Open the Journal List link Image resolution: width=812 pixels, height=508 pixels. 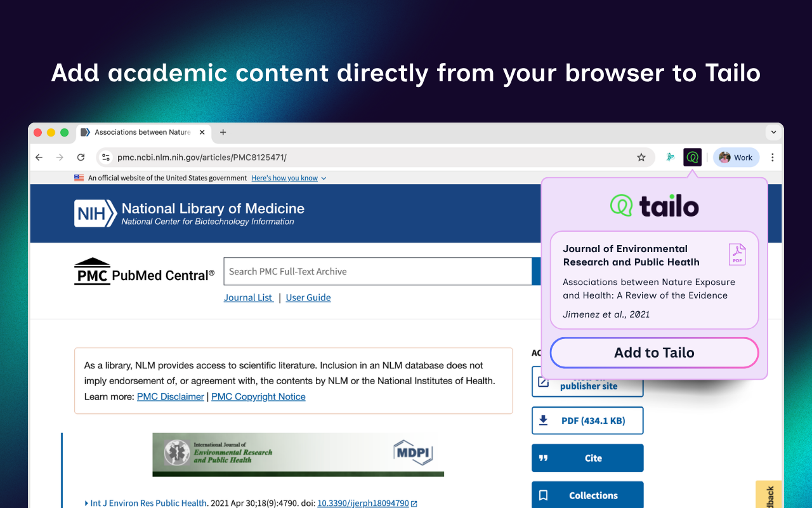(x=248, y=297)
